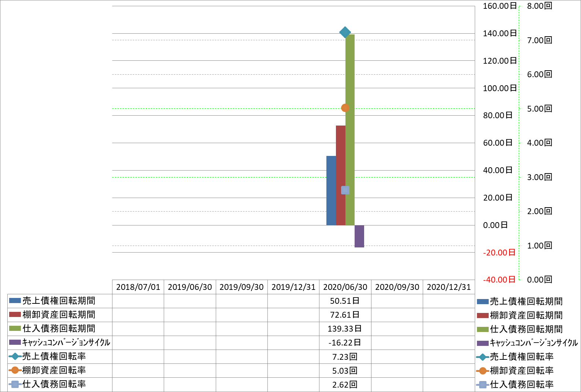Select the 72.61日 table cell
The width and height of the screenshot is (581, 392).
[345, 315]
